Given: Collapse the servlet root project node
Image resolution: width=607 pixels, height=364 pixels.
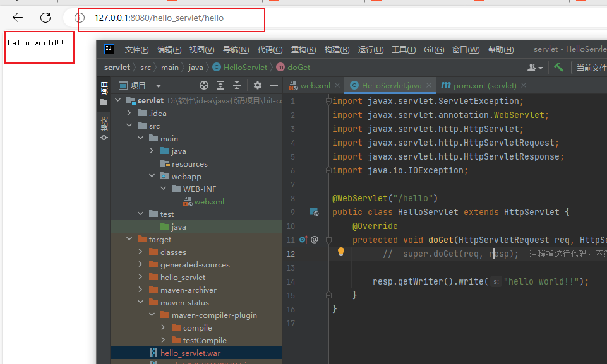Looking at the screenshot, I should click(x=118, y=100).
